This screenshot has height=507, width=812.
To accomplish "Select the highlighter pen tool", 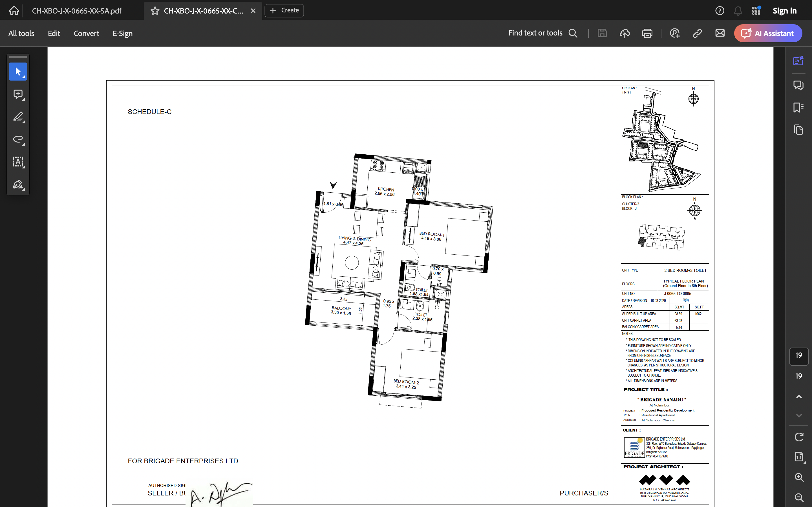I will click(x=18, y=117).
